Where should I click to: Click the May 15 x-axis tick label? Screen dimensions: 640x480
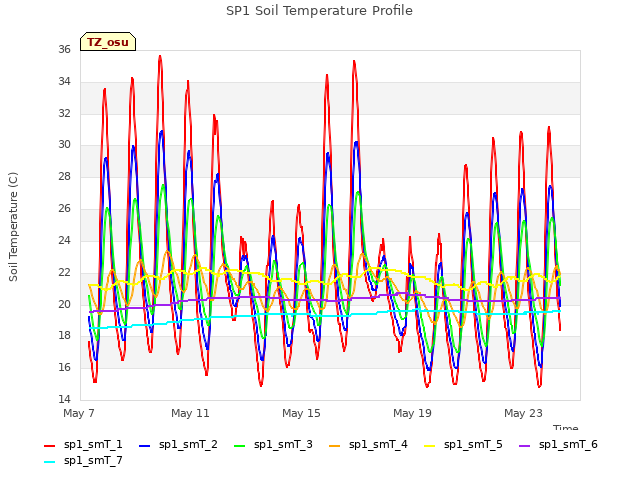coord(301,413)
